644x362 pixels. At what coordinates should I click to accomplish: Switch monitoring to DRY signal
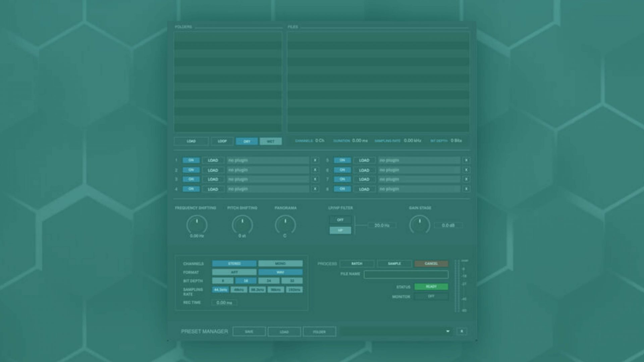[247, 141]
